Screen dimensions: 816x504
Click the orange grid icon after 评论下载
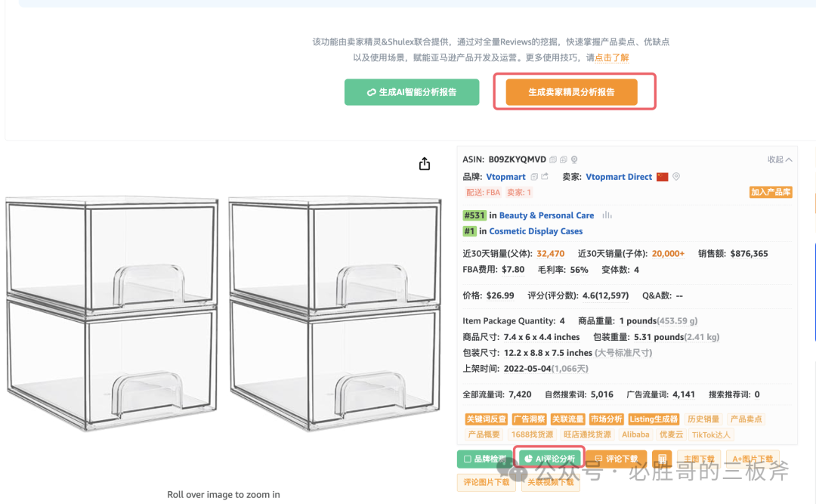coord(661,458)
